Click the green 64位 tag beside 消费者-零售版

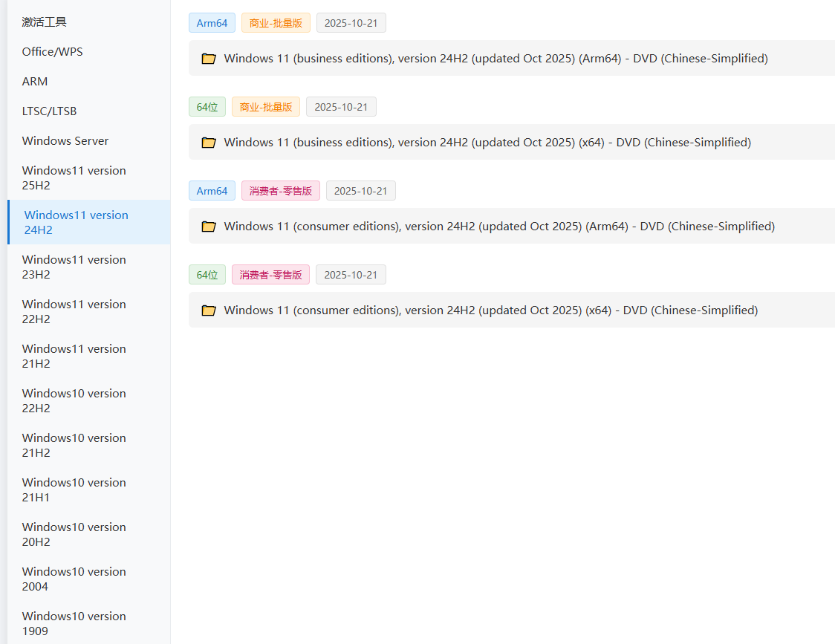click(207, 275)
